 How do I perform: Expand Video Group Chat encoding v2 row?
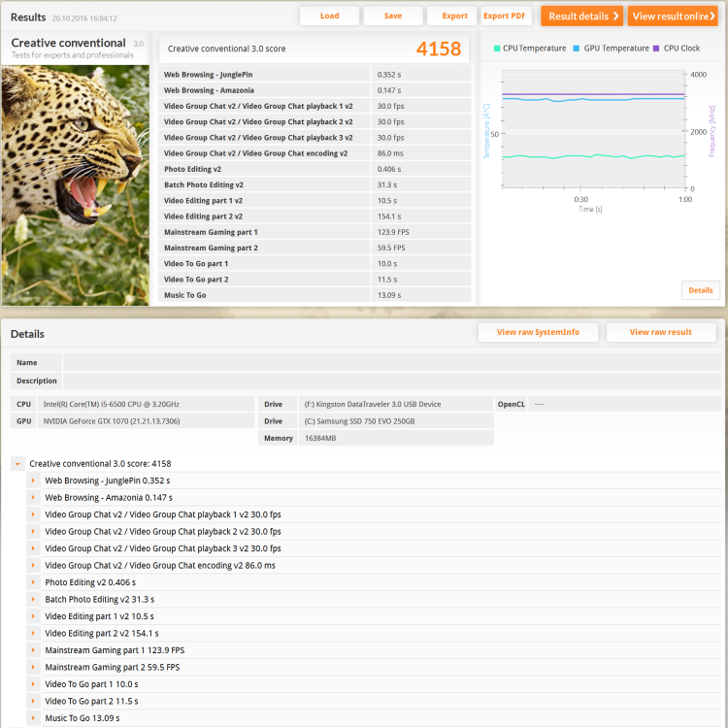pyautogui.click(x=33, y=565)
